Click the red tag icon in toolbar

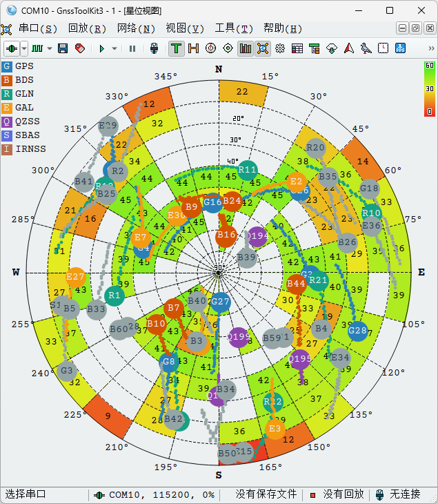click(79, 48)
